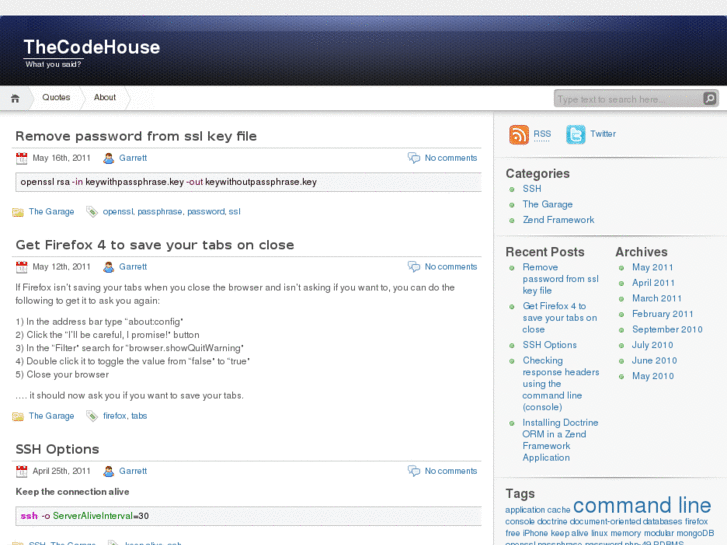Click Garrett author link on Firefox 4 post
The height and width of the screenshot is (545, 727).
[x=133, y=267]
